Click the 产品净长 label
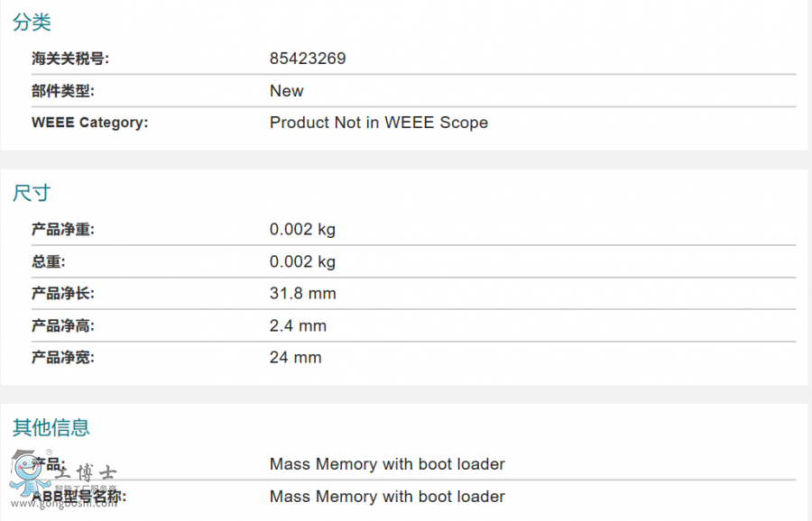812x521 pixels. click(x=63, y=294)
